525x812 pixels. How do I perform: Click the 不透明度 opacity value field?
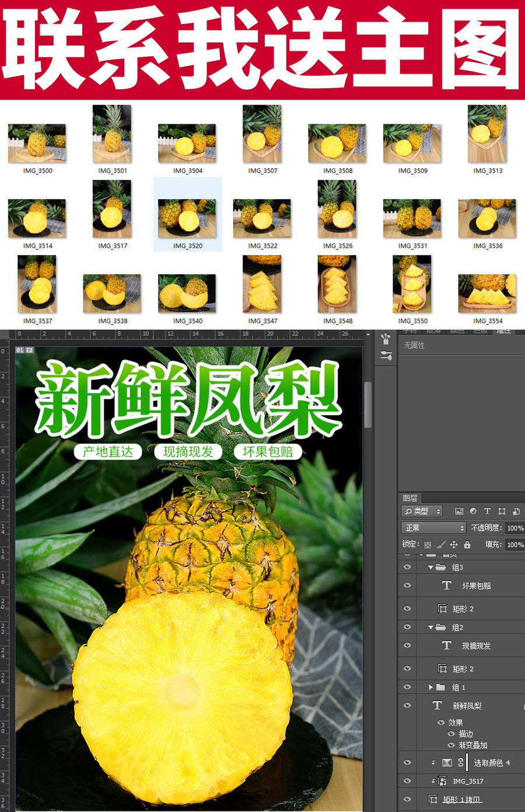(515, 528)
